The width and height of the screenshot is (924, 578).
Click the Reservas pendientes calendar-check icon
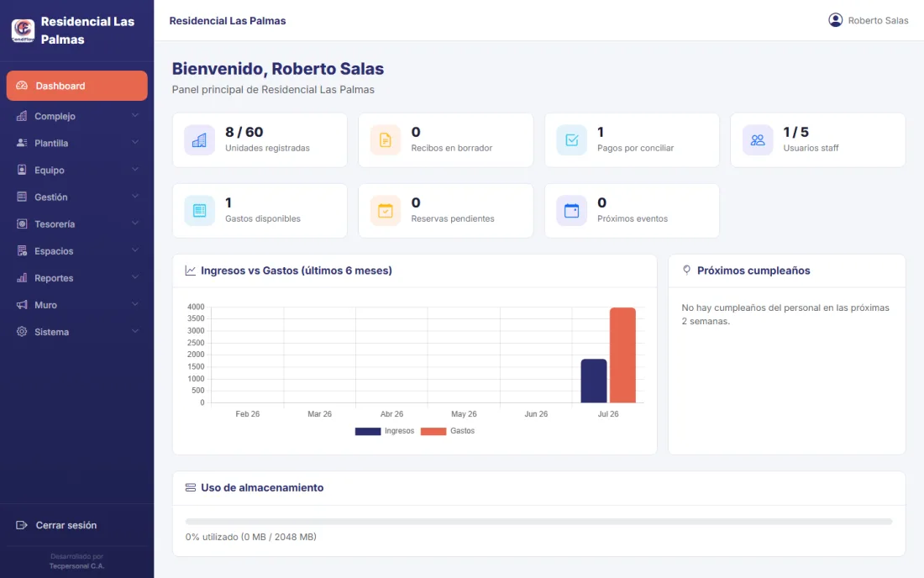point(386,211)
